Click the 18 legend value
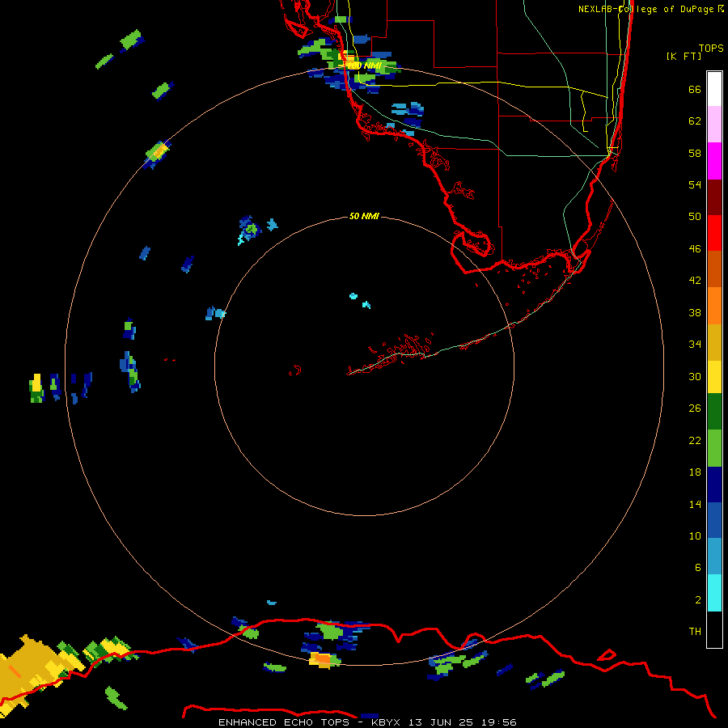Screen dimensions: 728x728 coord(695,472)
